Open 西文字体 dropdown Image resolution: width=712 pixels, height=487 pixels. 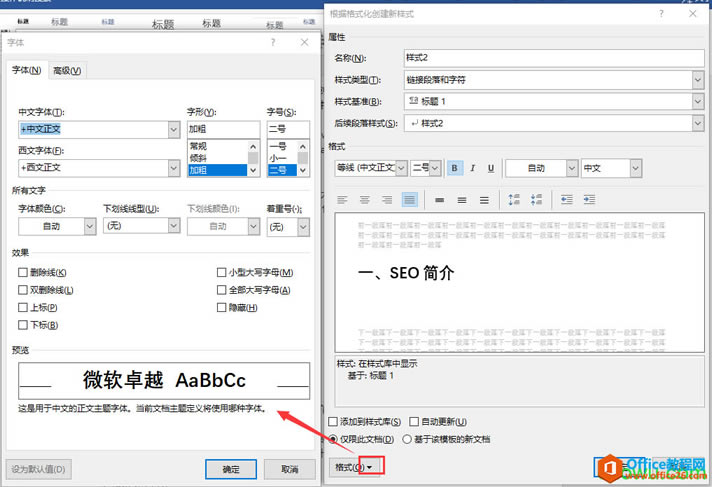point(174,168)
